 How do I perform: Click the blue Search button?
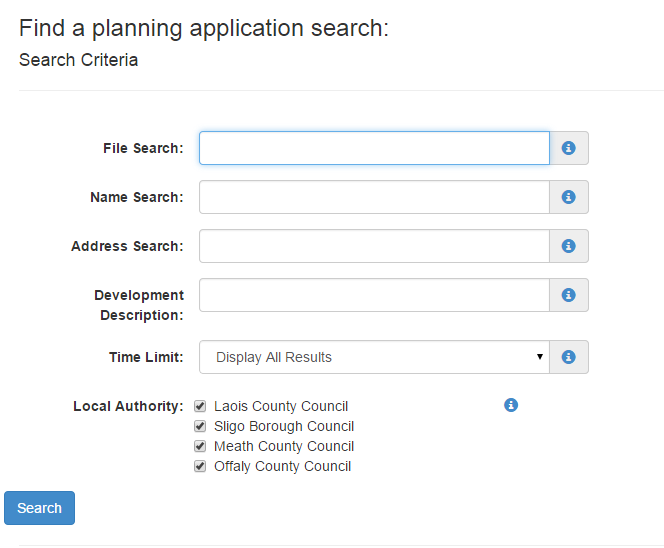tap(39, 508)
